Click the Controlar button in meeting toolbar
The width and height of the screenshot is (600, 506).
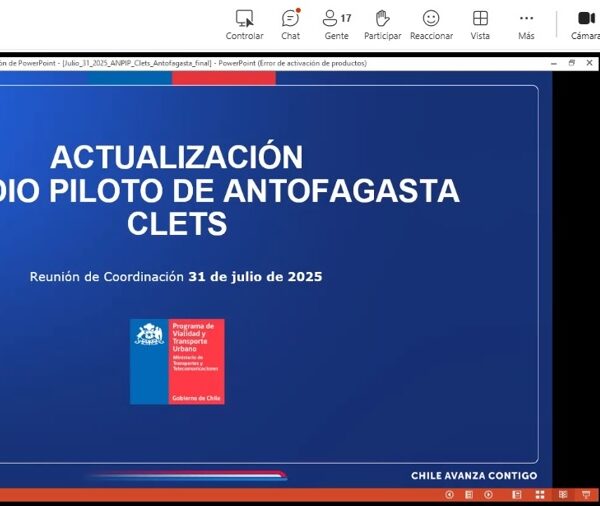point(244,25)
